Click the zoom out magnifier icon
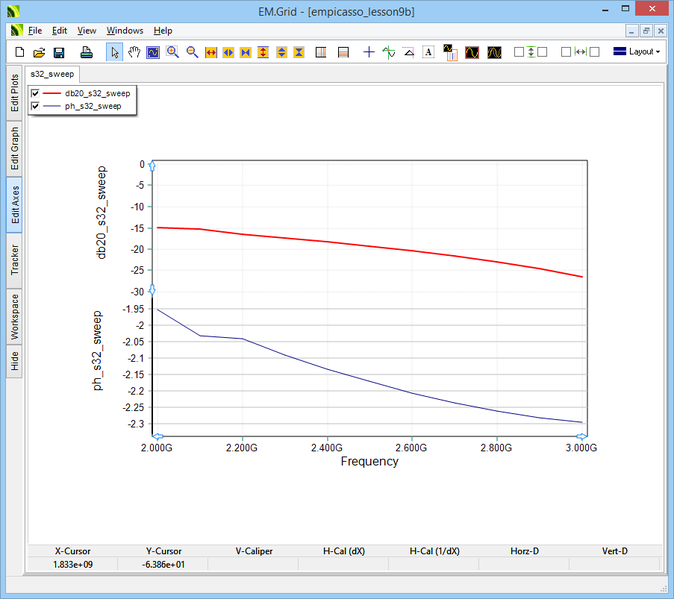Screen dimensions: 674x599 tap(192, 51)
